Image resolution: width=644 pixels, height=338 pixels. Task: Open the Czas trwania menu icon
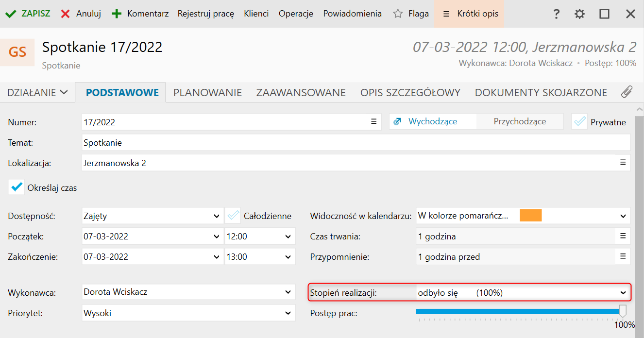click(623, 236)
